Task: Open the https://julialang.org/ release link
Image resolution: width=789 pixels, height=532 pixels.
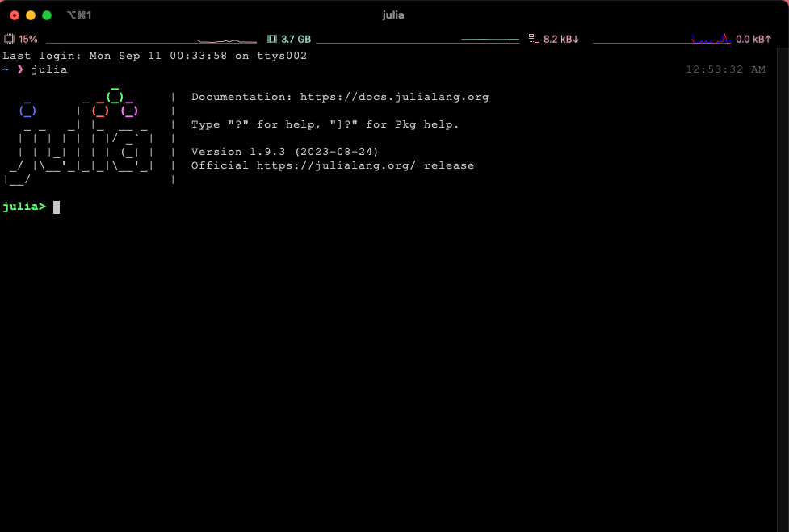Action: 336,165
